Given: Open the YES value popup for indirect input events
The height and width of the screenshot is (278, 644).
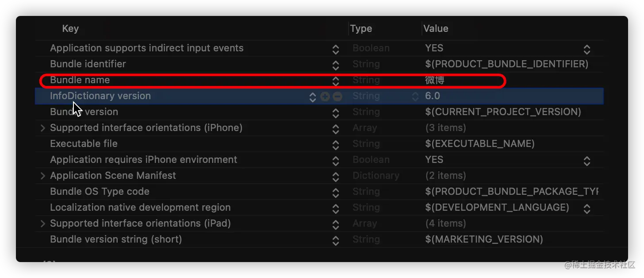Looking at the screenshot, I should click(587, 49).
